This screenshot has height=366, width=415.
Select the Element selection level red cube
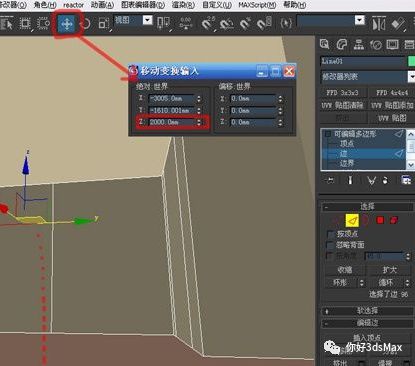394,220
